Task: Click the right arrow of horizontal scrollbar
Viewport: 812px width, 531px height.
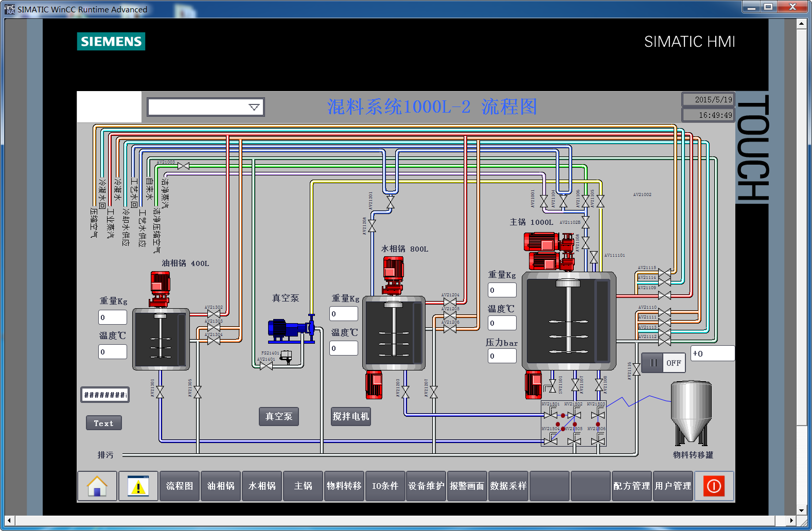Action: [791, 521]
